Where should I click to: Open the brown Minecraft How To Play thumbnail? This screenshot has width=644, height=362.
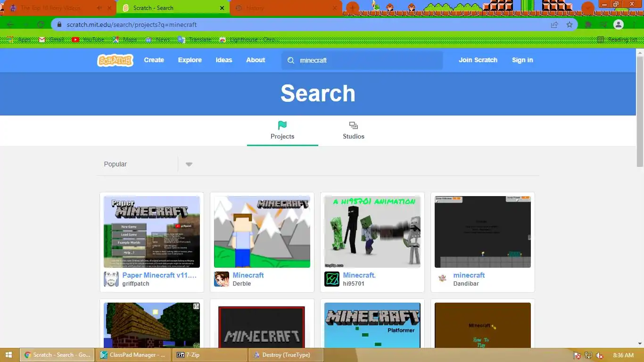(x=483, y=325)
